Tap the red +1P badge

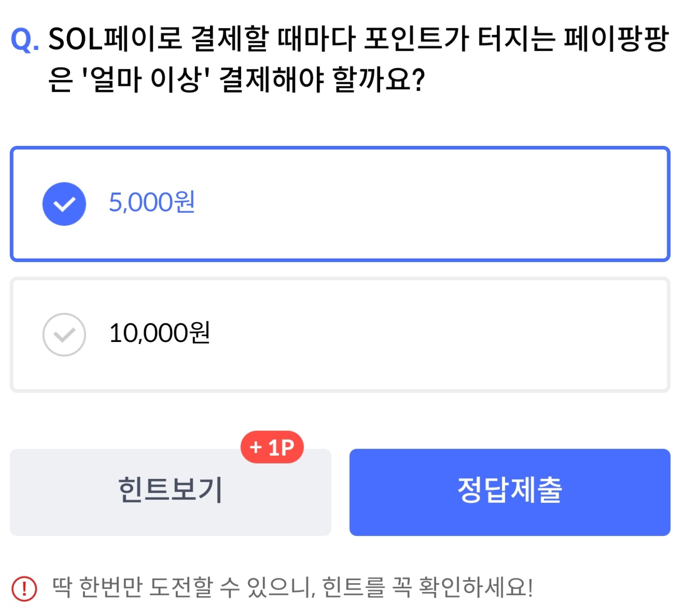[x=272, y=447]
